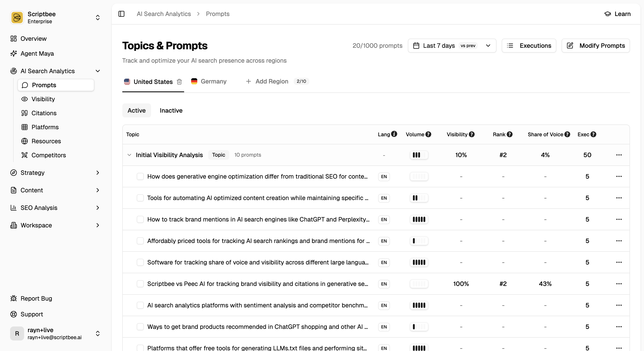
Task: Switch to the Inactive prompts tab
Action: coord(171,110)
